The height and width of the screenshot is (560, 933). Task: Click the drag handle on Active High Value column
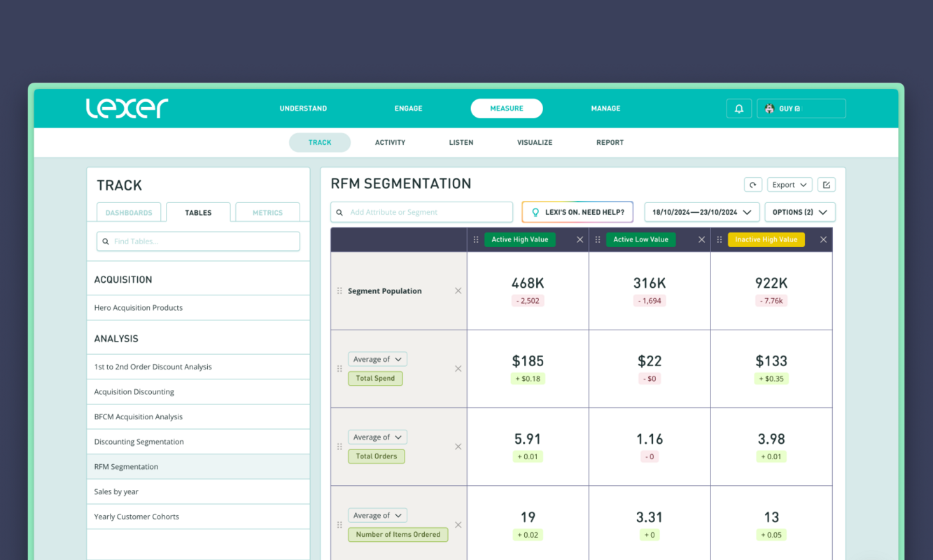[475, 239]
